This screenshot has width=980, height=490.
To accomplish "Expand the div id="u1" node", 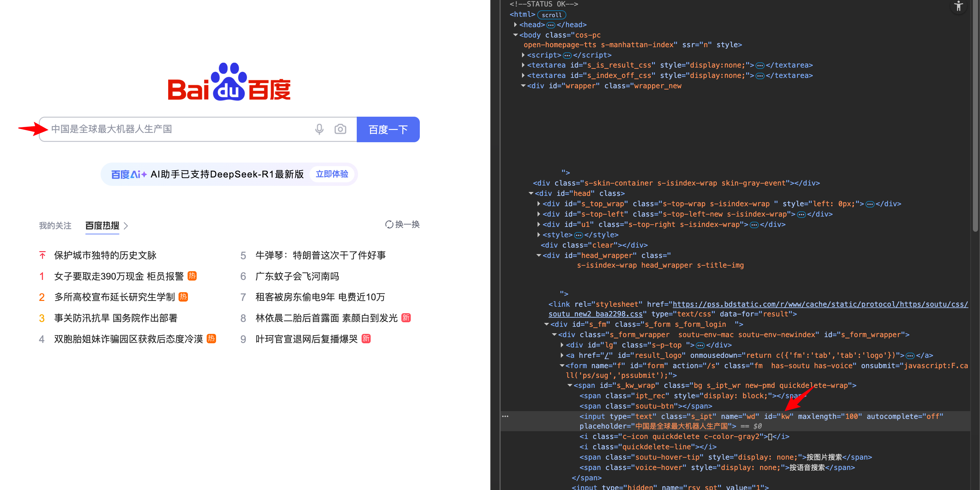I will pos(539,224).
